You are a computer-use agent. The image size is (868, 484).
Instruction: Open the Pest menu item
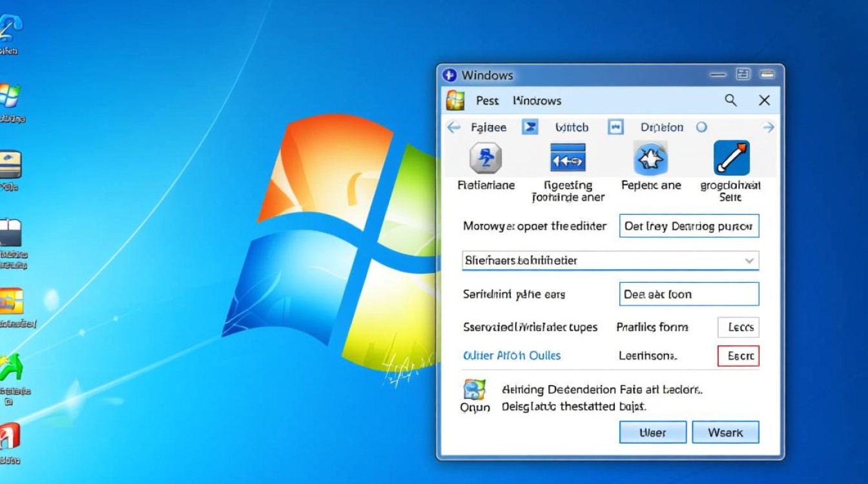click(488, 101)
